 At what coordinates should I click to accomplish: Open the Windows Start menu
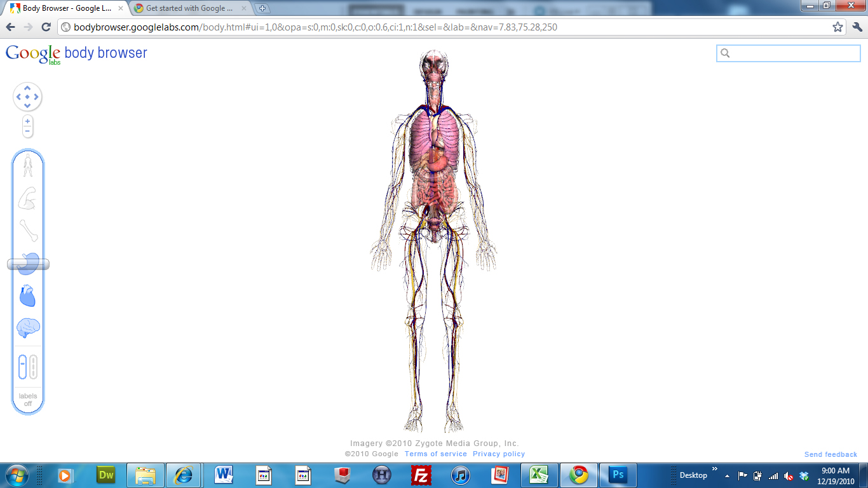click(16, 475)
